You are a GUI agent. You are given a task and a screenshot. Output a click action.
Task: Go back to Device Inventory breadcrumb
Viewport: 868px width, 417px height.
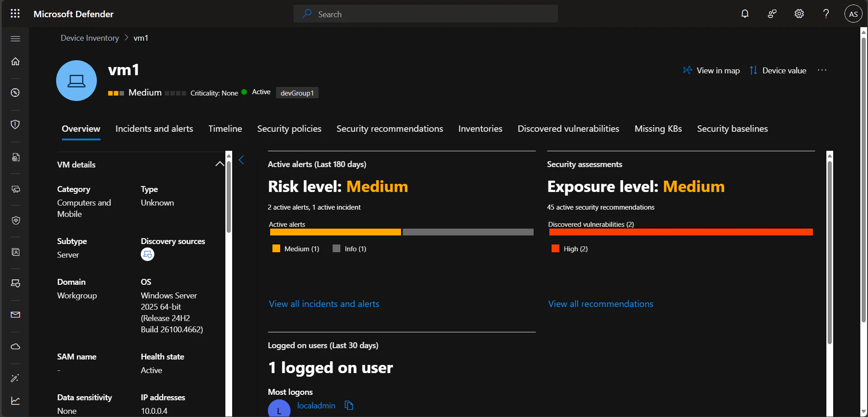pyautogui.click(x=90, y=38)
